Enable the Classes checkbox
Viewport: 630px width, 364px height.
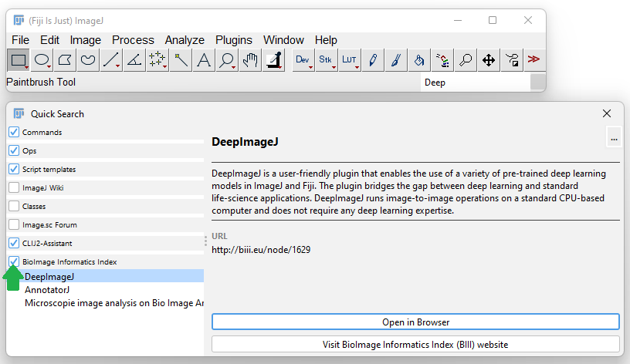(x=14, y=206)
